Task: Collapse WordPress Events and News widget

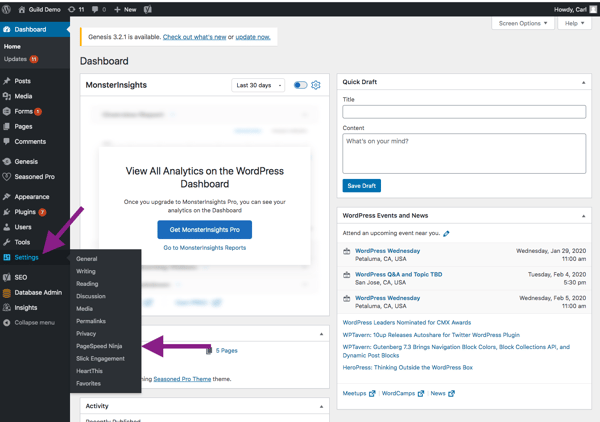Action: click(584, 216)
